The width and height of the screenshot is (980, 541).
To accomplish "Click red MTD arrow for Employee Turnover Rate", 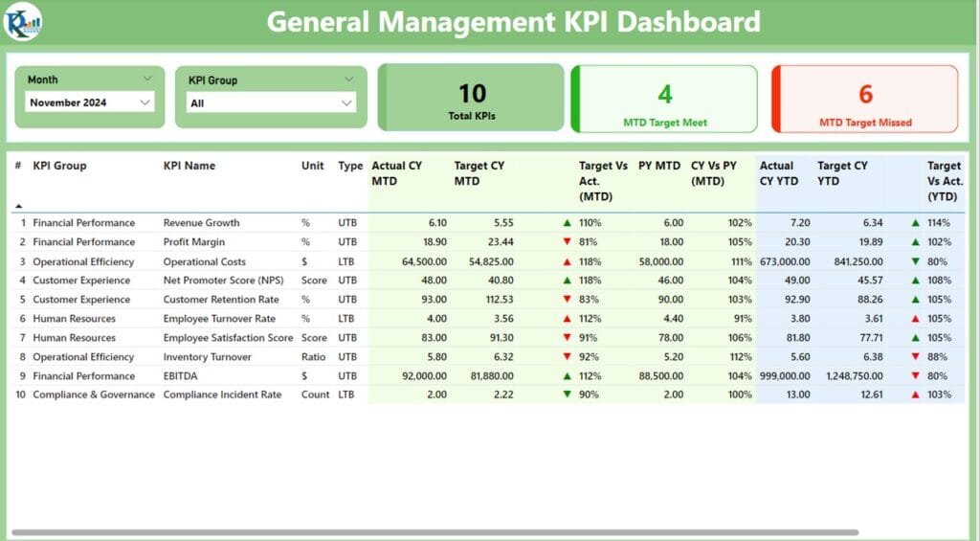I will click(567, 318).
